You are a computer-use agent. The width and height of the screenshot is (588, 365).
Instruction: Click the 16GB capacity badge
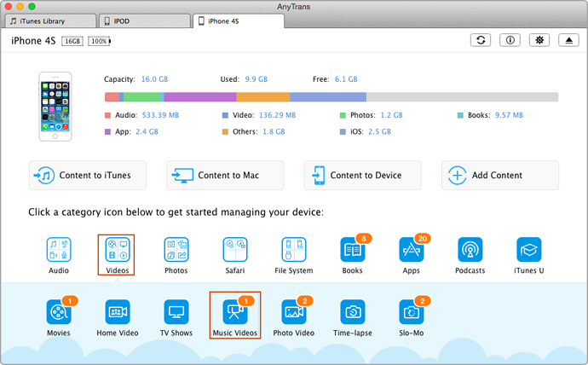pyautogui.click(x=72, y=41)
